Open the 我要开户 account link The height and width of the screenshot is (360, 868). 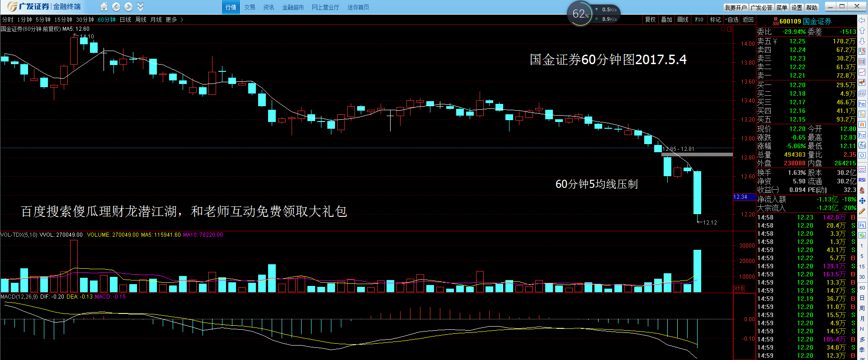pos(736,7)
